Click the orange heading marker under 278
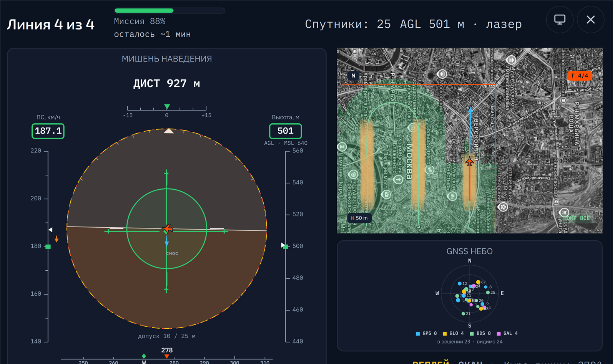Image resolution: width=615 pixels, height=364 pixels. [x=167, y=356]
